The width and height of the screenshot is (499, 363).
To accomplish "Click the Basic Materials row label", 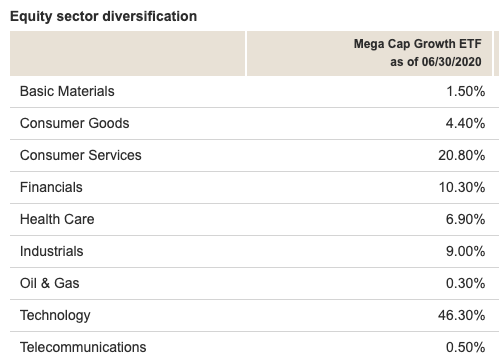I will pyautogui.click(x=67, y=91).
